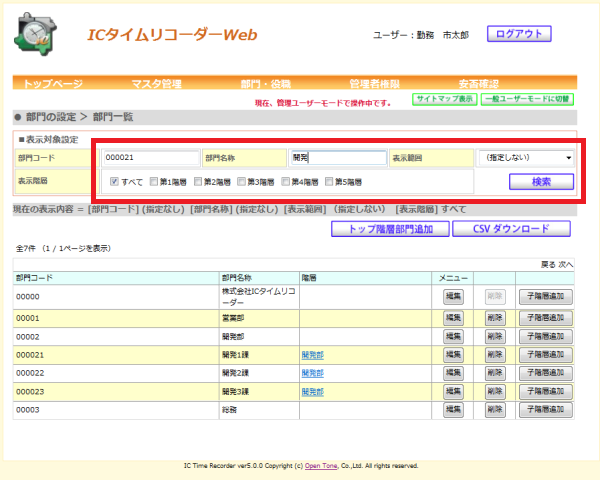Screen dimensions: 600x480
Task: Edit department 00002 開発部
Action: pyautogui.click(x=453, y=337)
